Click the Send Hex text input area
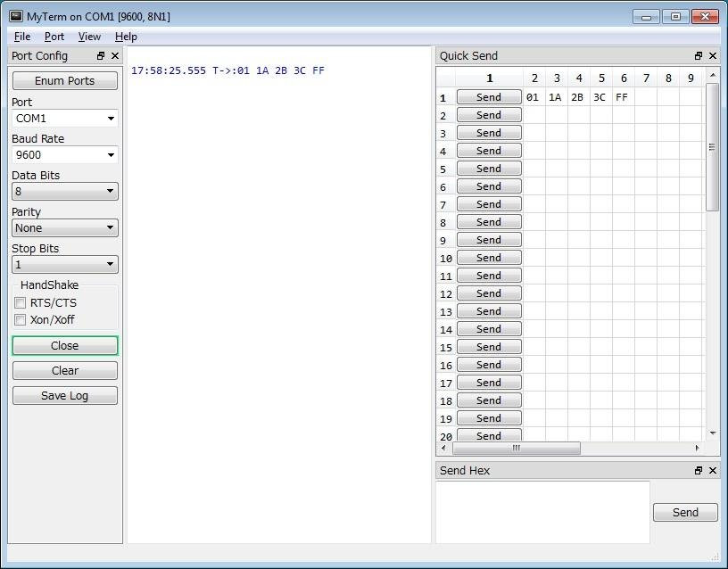The width and height of the screenshot is (728, 569). [542, 513]
